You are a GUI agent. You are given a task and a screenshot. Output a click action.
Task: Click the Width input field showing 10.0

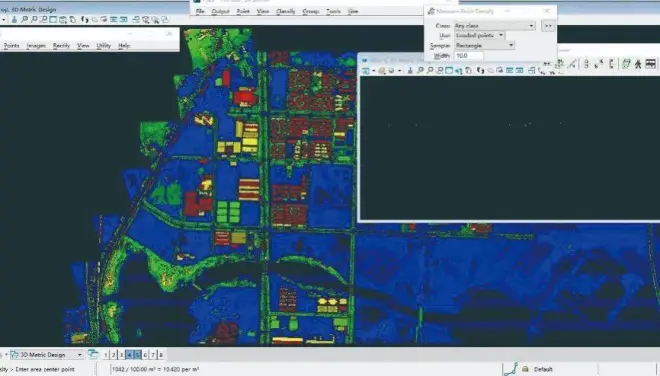468,56
